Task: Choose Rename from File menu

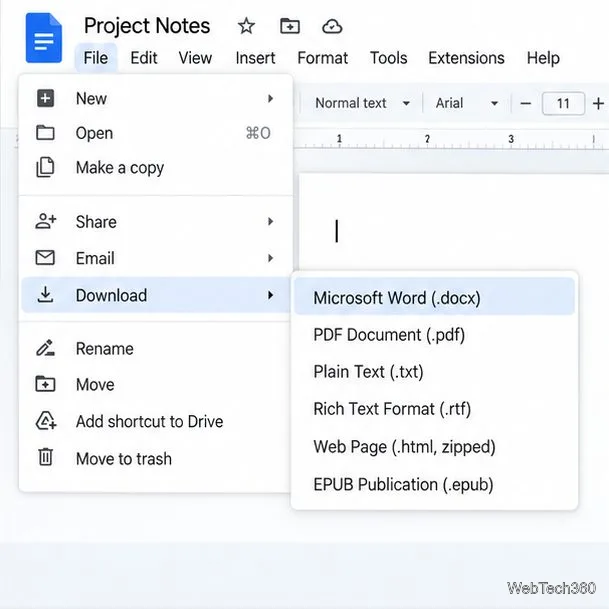Action: pos(155,348)
